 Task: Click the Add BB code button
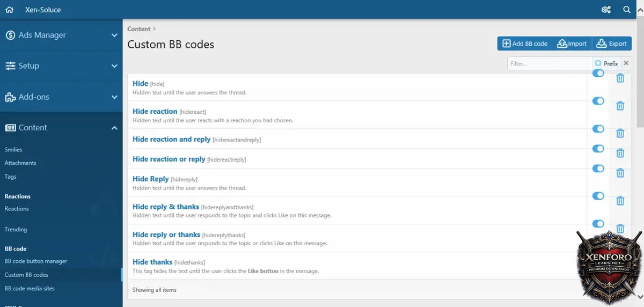pos(524,43)
